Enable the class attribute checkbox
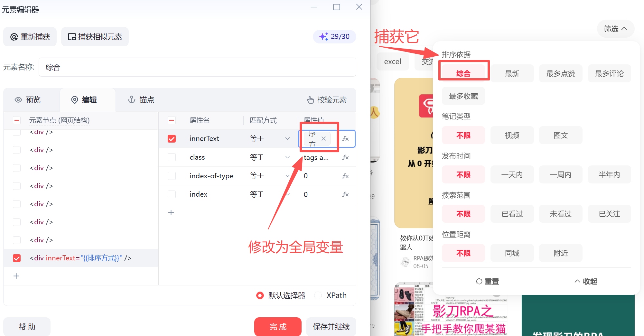The width and height of the screenshot is (644, 336). click(x=172, y=157)
